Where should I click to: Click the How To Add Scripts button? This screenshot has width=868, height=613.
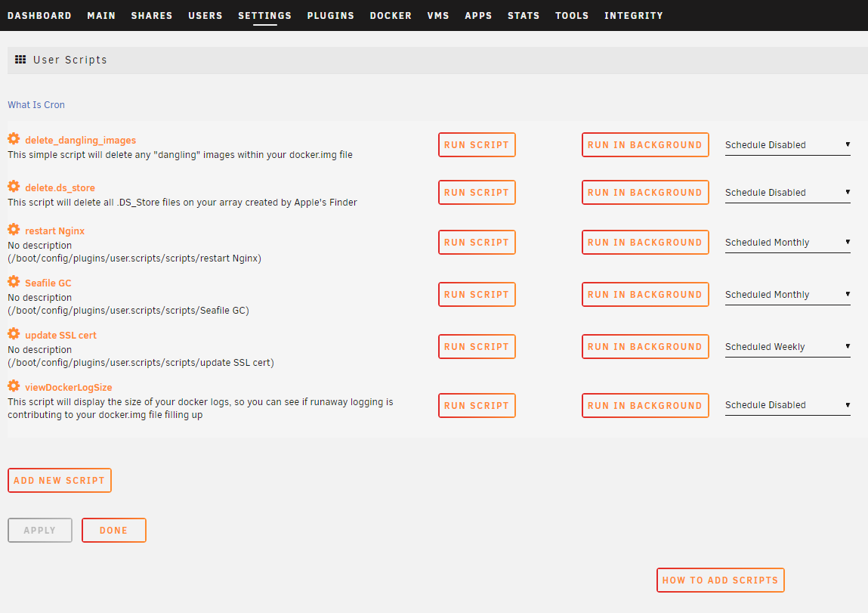click(x=720, y=580)
